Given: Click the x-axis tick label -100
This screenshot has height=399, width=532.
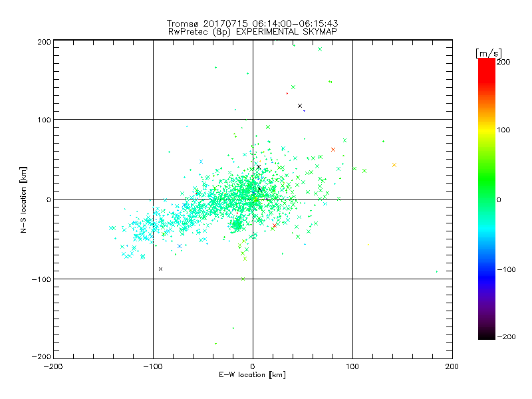Looking at the screenshot, I should coord(153,366).
